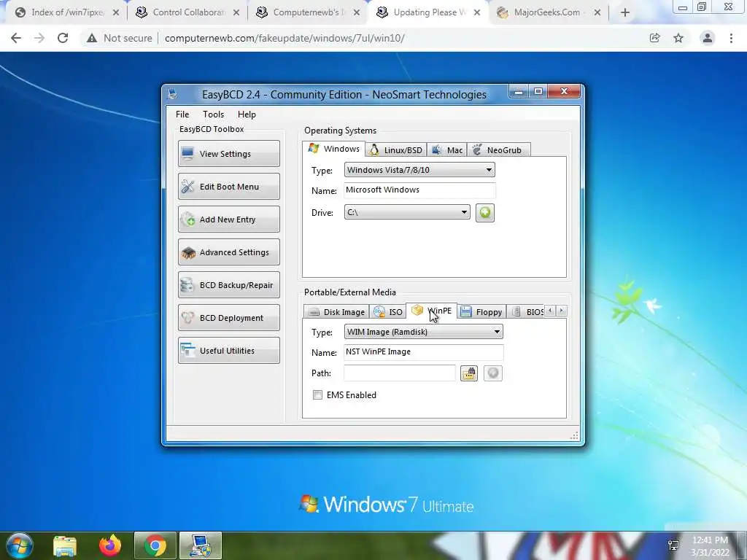
Task: Click the green add entry icon beside Drive
Action: click(484, 212)
